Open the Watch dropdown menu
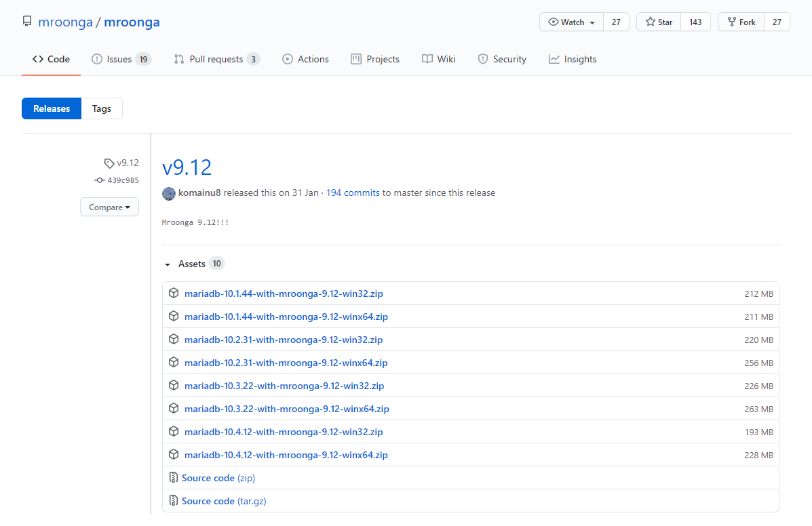The height and width of the screenshot is (526, 812). pos(571,22)
